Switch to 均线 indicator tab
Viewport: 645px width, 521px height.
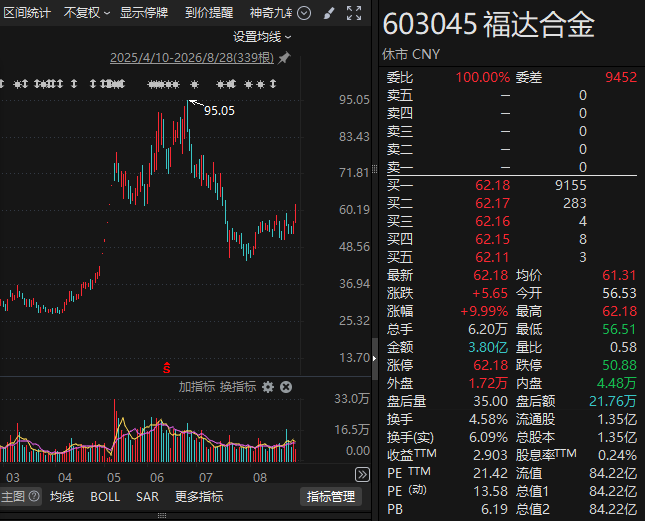pyautogui.click(x=62, y=497)
